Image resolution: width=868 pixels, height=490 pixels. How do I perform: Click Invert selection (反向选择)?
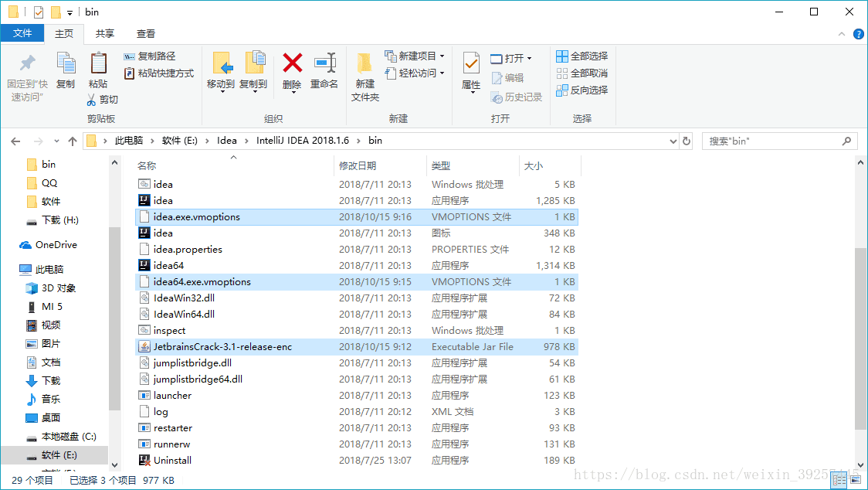coord(581,90)
